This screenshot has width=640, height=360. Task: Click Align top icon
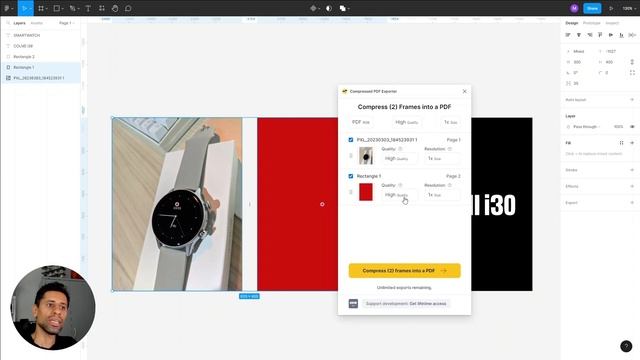[x=600, y=35]
